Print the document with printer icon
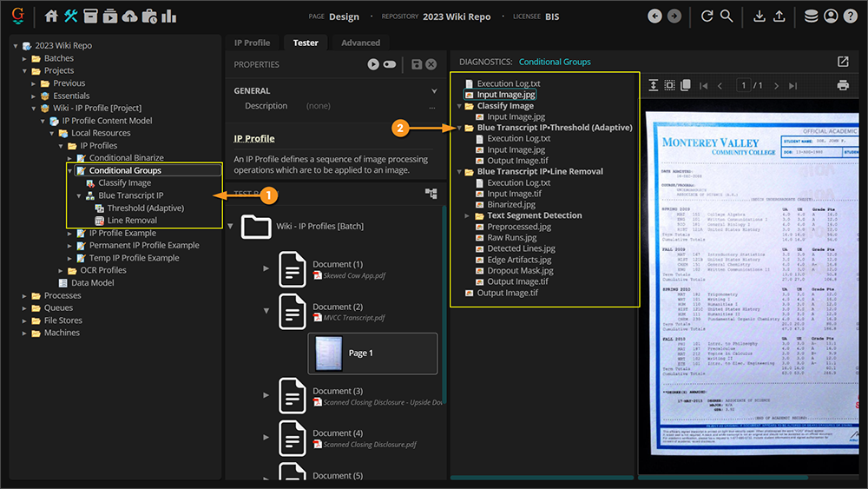This screenshot has width=868, height=489. point(842,85)
